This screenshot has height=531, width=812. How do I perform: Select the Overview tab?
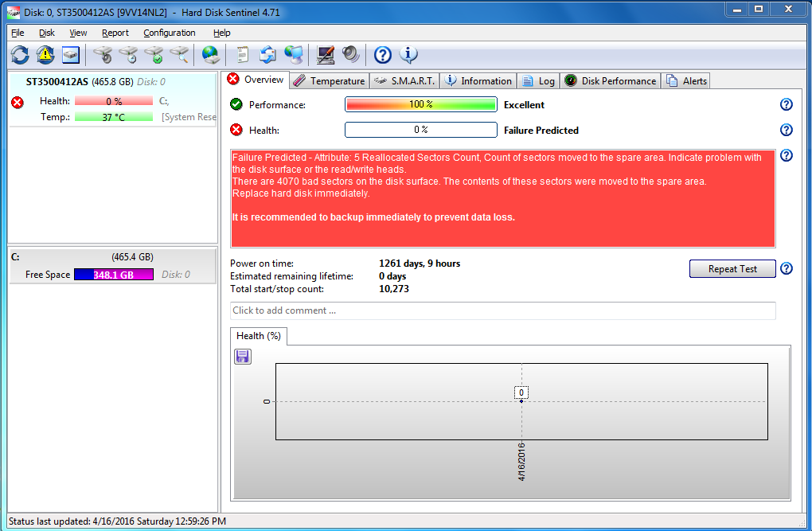click(256, 80)
